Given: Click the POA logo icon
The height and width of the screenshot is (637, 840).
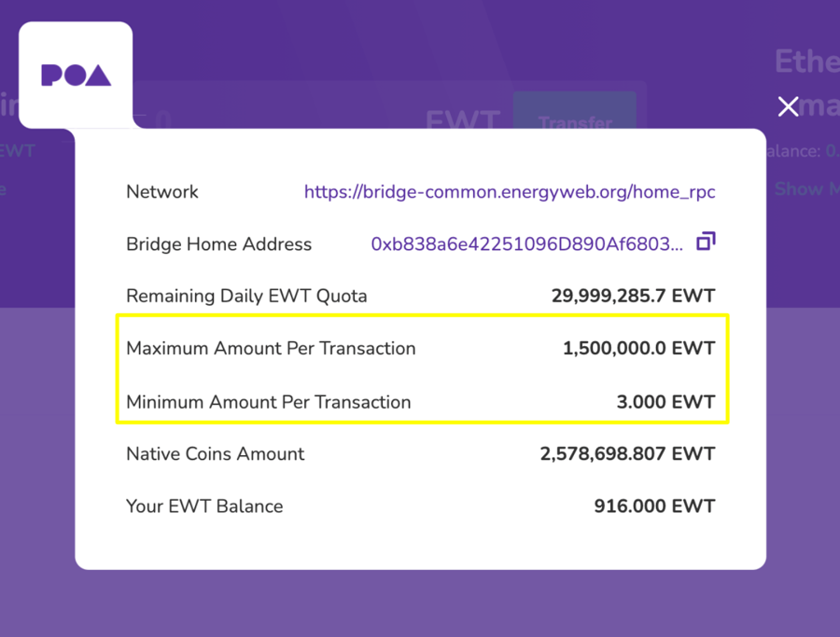Looking at the screenshot, I should [76, 76].
